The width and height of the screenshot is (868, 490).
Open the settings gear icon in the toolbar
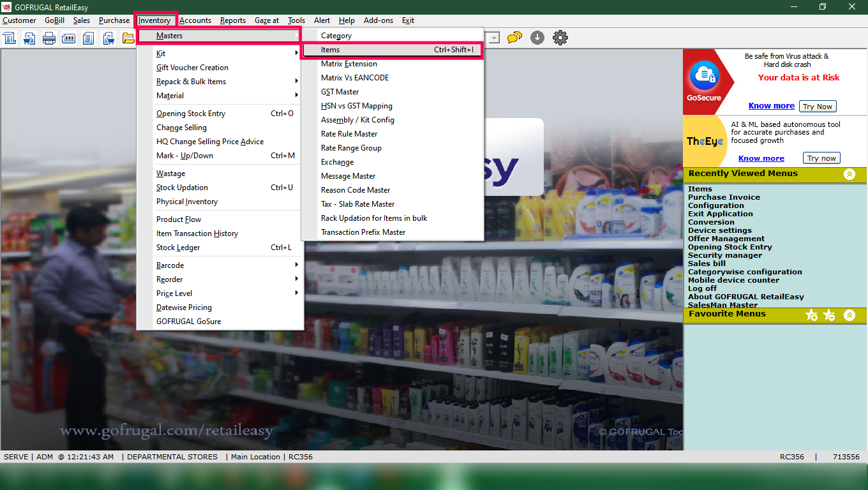tap(560, 38)
